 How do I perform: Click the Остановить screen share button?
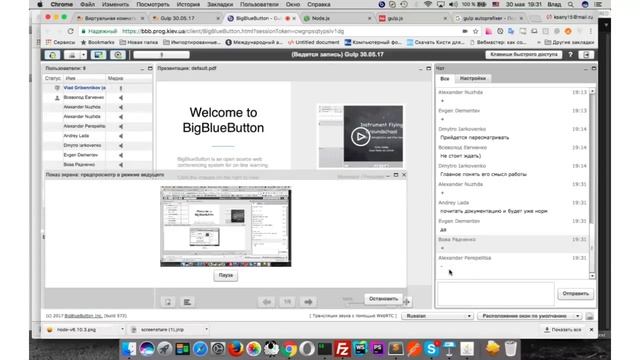(x=383, y=299)
